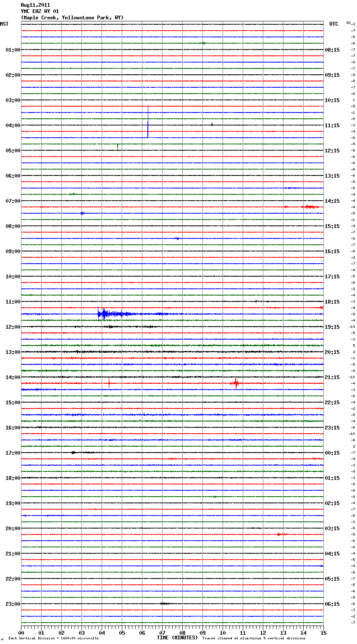Image resolution: width=357 pixels, height=644 pixels.
Task: Select the 05:00 MST time label
Action: click(13, 151)
